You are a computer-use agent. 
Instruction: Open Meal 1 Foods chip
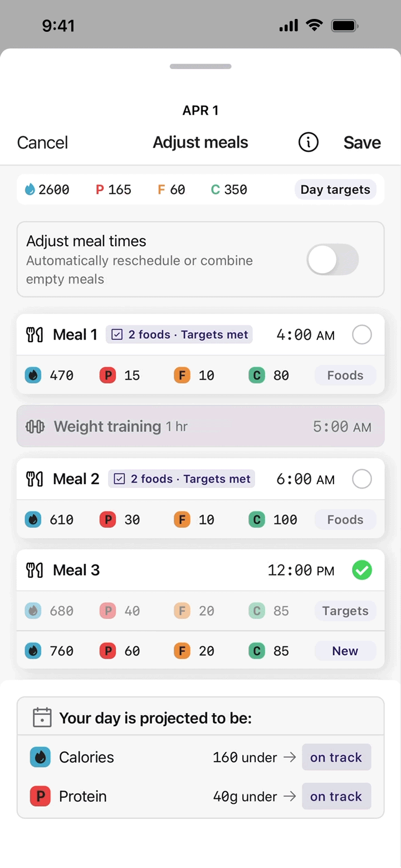coord(345,376)
